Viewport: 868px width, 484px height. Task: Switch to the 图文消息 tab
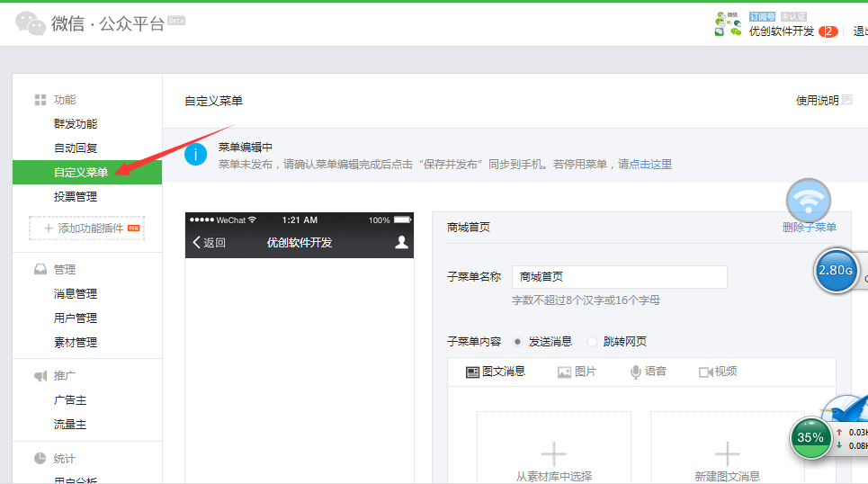(x=496, y=372)
